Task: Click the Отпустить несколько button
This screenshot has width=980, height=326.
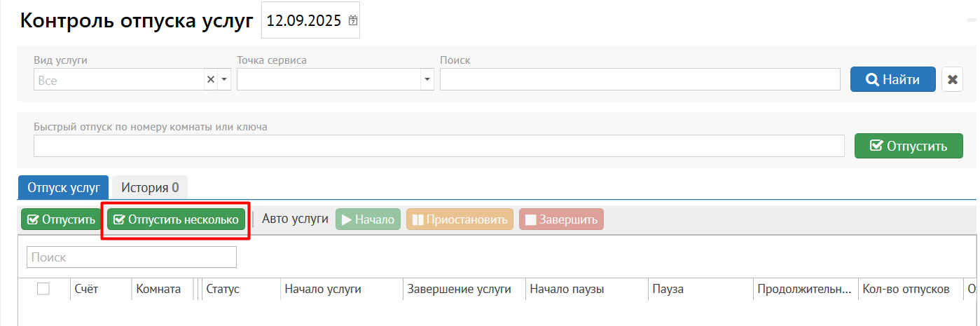Action: (x=176, y=219)
